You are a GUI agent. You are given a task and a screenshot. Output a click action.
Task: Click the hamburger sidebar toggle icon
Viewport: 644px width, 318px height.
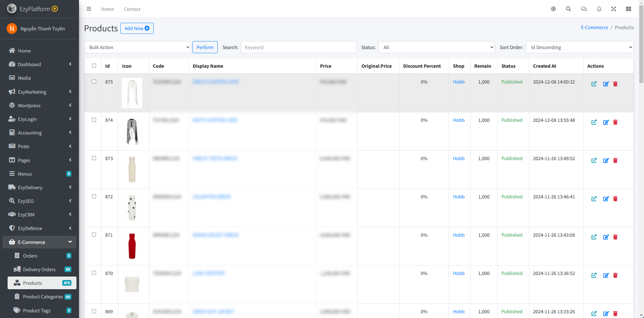[89, 9]
